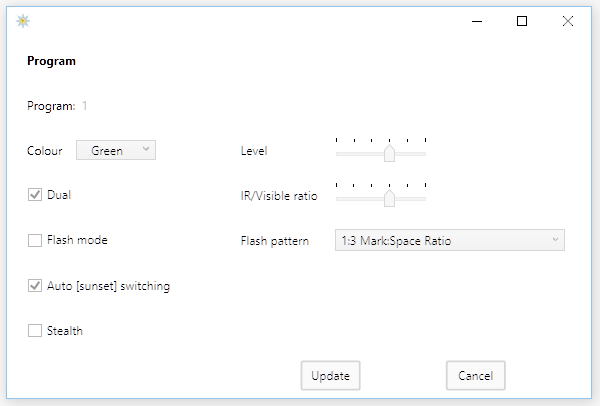Click the Colour label text

click(x=45, y=151)
